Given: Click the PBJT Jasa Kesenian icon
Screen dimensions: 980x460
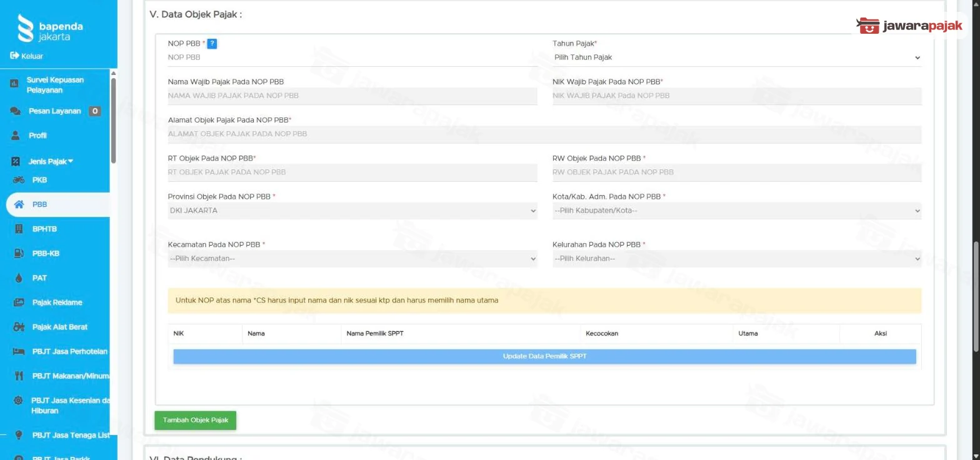Looking at the screenshot, I should click(x=19, y=401).
